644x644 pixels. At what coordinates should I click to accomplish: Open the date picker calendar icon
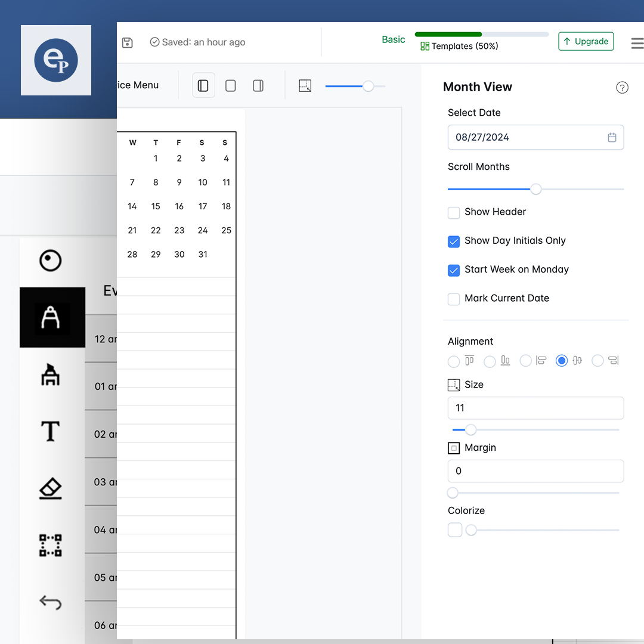612,138
